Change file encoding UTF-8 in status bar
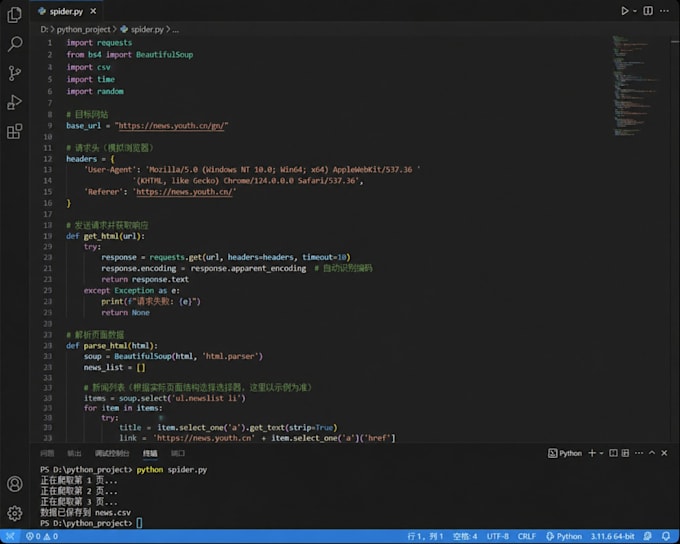 pyautogui.click(x=497, y=537)
